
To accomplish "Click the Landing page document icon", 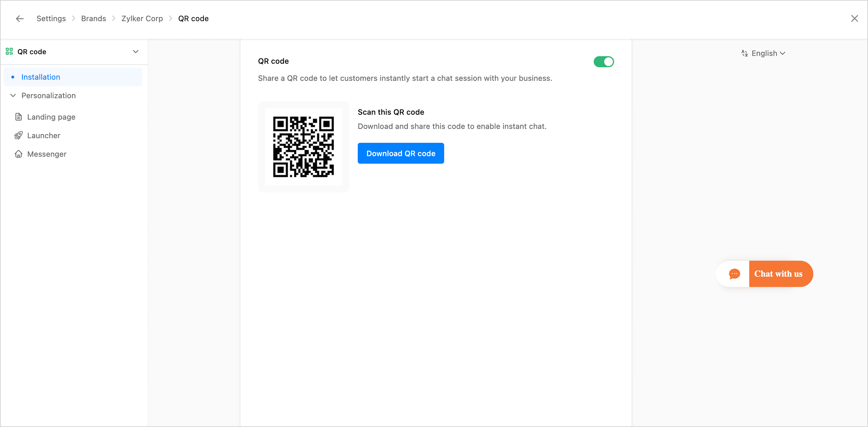I will point(19,117).
